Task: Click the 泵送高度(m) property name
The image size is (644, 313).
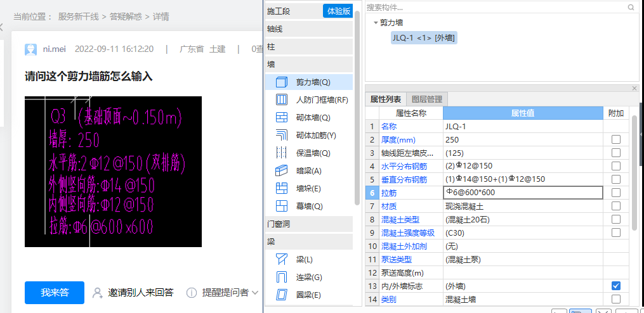Action: tap(402, 273)
